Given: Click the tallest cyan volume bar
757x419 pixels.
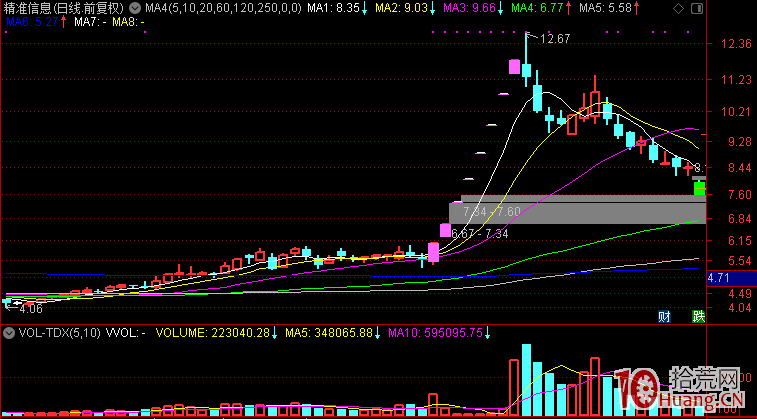Looking at the screenshot, I should point(526,379).
